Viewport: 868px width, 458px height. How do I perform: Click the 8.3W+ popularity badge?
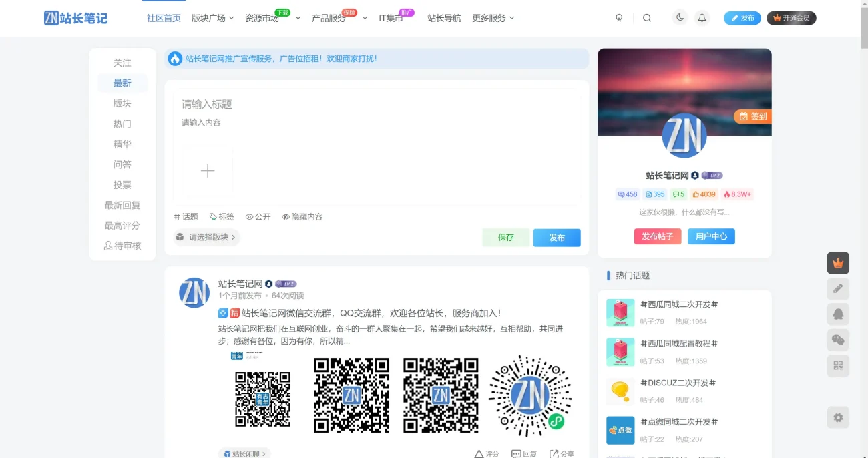coord(737,194)
